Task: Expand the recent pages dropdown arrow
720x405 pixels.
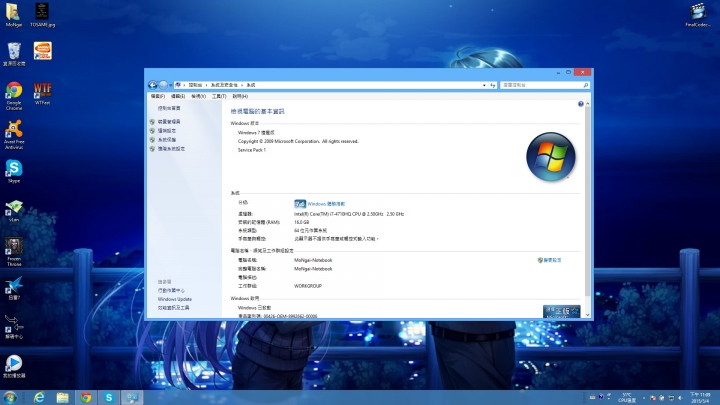Action: [x=170, y=86]
